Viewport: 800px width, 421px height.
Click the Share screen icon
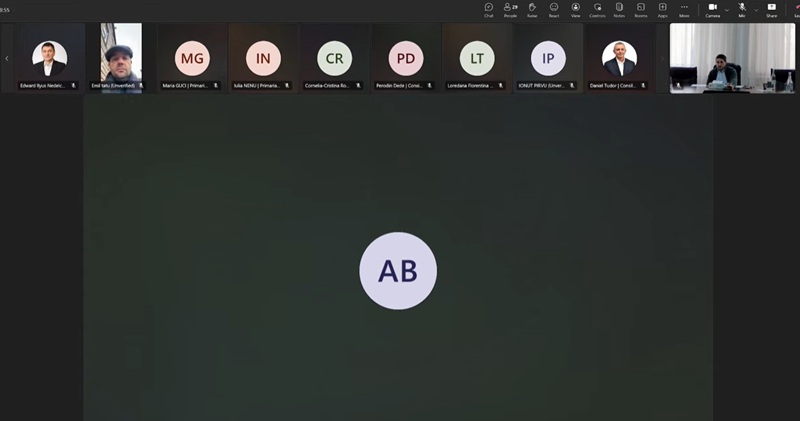pos(771,10)
